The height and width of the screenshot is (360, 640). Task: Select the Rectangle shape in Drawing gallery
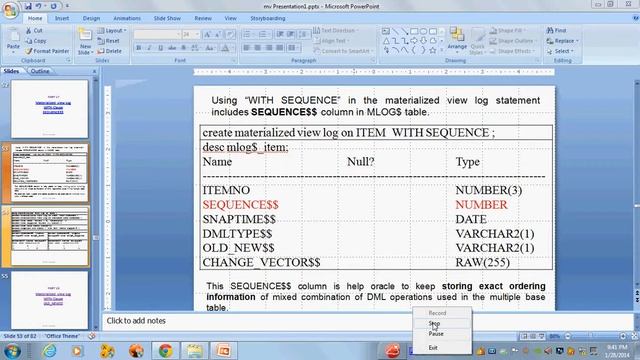tap(414, 31)
